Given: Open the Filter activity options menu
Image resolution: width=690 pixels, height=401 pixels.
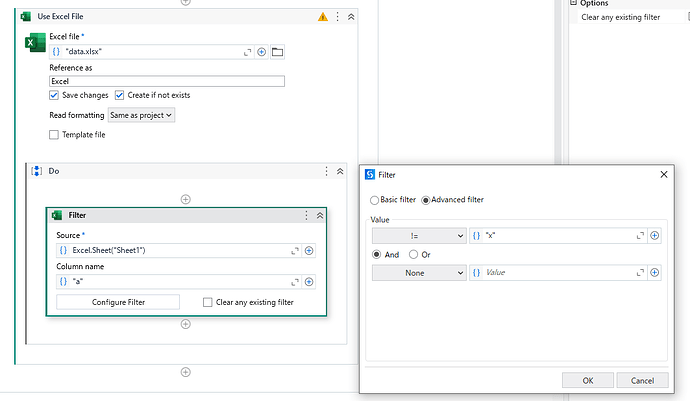Looking at the screenshot, I should pyautogui.click(x=306, y=215).
